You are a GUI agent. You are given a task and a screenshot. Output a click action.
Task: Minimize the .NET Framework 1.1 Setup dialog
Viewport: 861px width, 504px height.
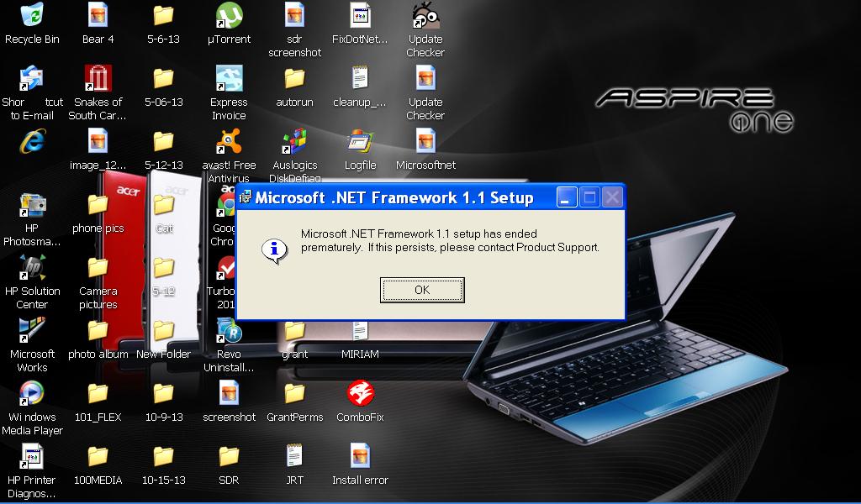click(x=566, y=197)
